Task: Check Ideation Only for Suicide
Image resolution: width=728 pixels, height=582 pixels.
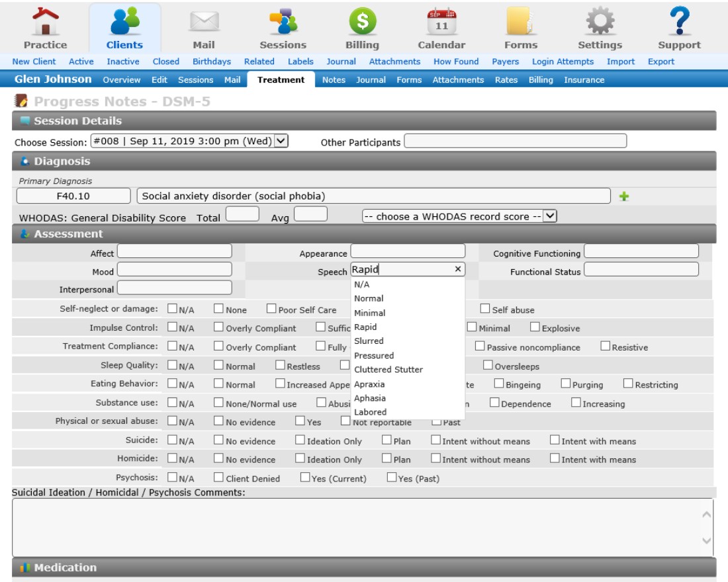Action: coord(300,440)
